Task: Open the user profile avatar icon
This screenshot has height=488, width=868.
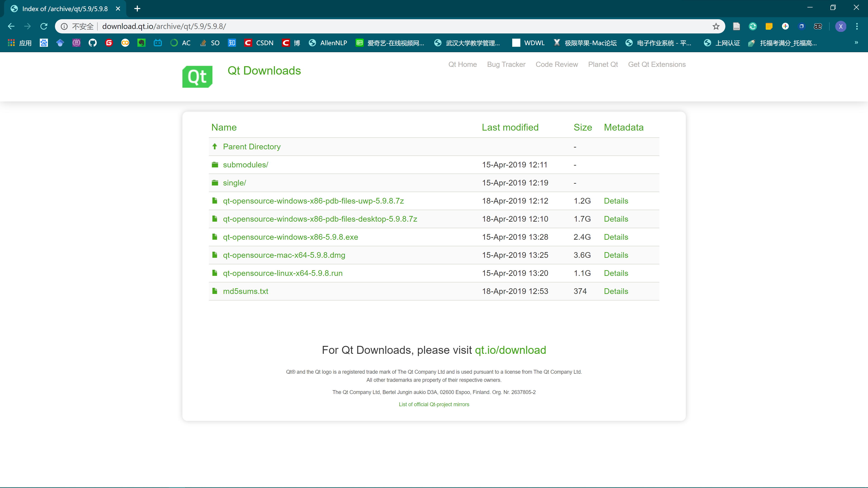Action: (840, 26)
